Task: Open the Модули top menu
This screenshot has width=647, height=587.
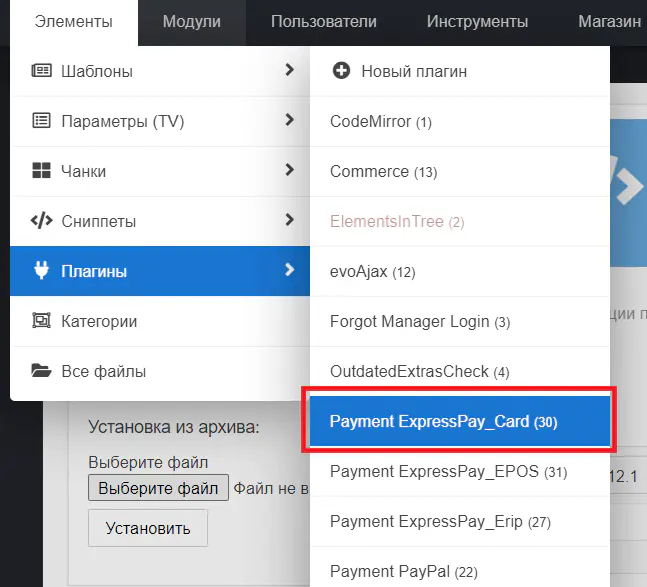Action: tap(191, 22)
